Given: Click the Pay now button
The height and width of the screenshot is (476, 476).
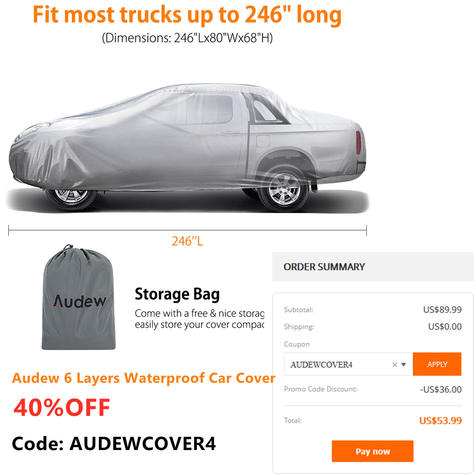Looking at the screenshot, I should (x=373, y=451).
